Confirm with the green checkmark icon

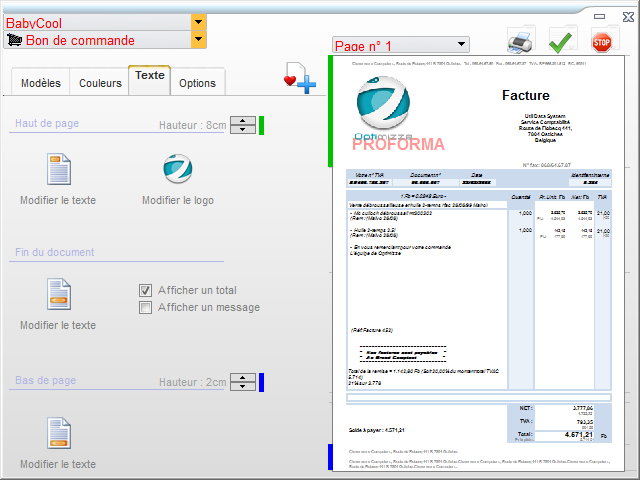[x=561, y=41]
